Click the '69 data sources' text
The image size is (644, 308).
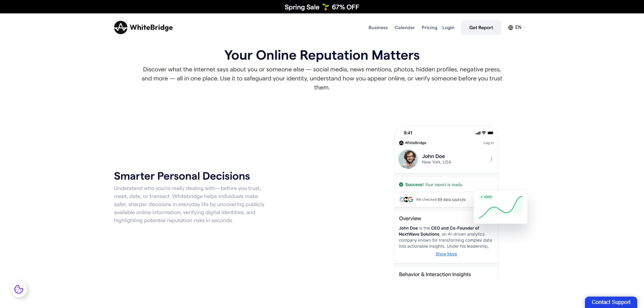click(x=451, y=199)
